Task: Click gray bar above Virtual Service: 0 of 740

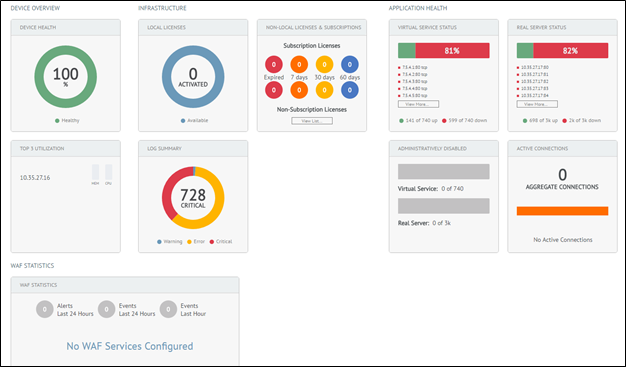Action: coord(444,172)
